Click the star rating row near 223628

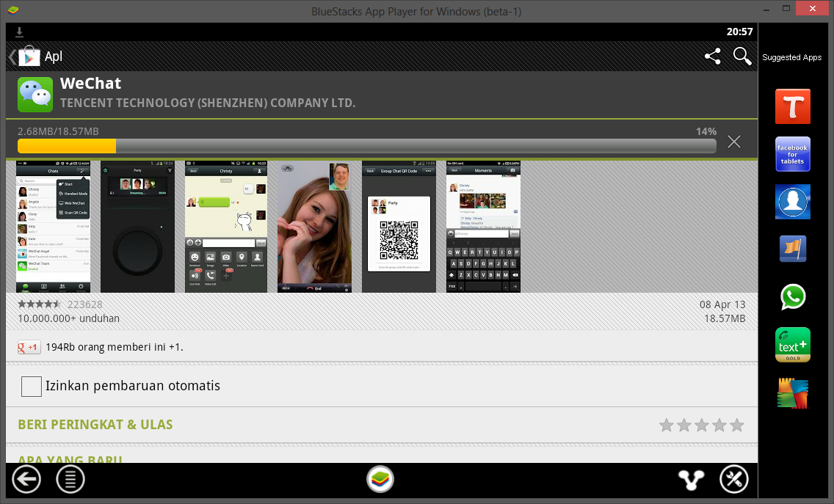tap(40, 304)
